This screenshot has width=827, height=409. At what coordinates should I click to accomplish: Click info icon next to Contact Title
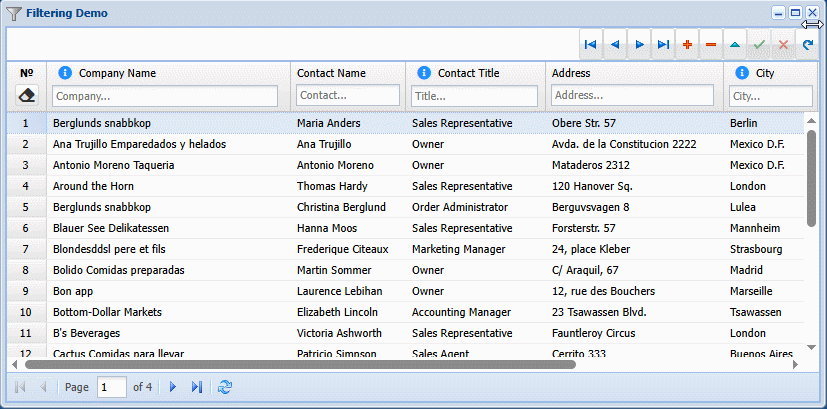click(x=424, y=73)
